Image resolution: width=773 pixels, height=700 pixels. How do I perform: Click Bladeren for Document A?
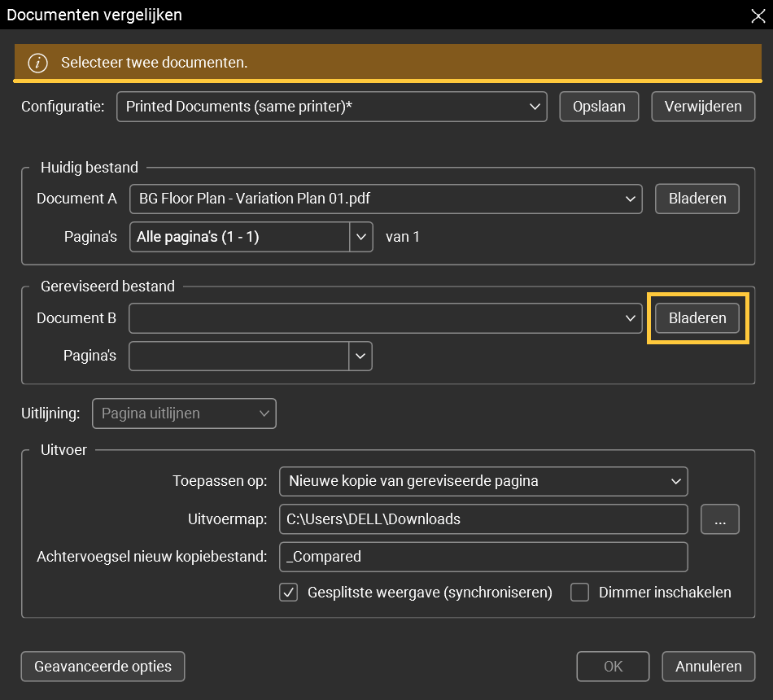pyautogui.click(x=697, y=199)
